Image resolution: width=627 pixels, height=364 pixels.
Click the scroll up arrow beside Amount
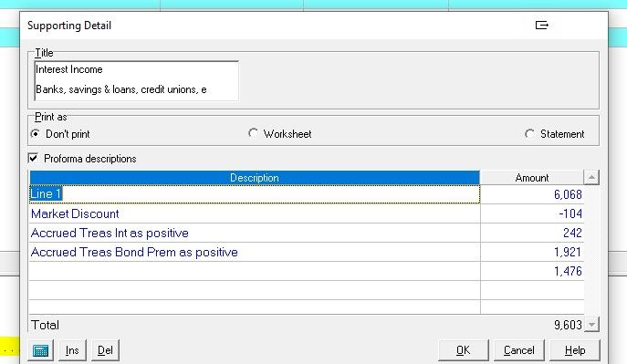point(591,177)
